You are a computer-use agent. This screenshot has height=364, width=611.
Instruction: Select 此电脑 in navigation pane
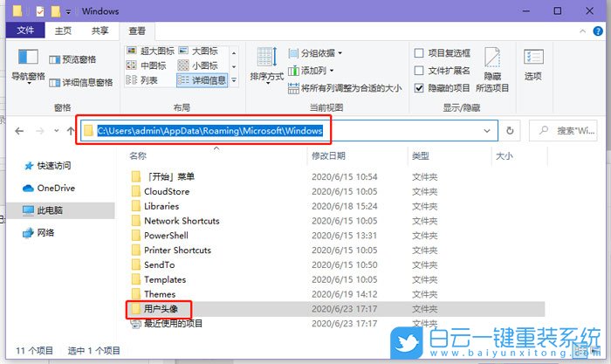[61, 210]
